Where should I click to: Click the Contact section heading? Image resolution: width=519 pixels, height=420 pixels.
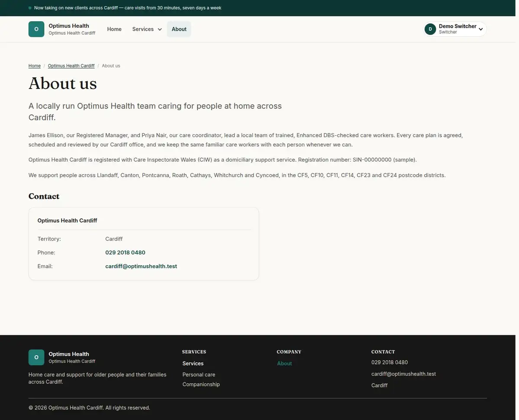[44, 196]
